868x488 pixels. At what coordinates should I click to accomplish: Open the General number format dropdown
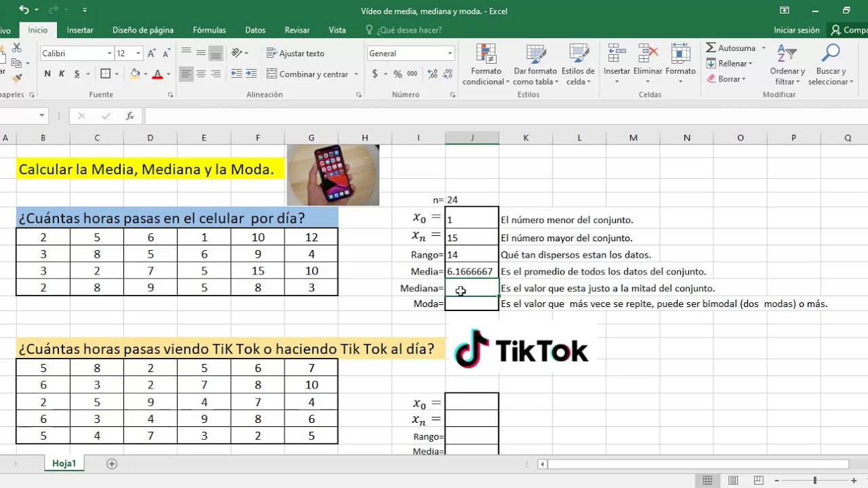pyautogui.click(x=450, y=54)
